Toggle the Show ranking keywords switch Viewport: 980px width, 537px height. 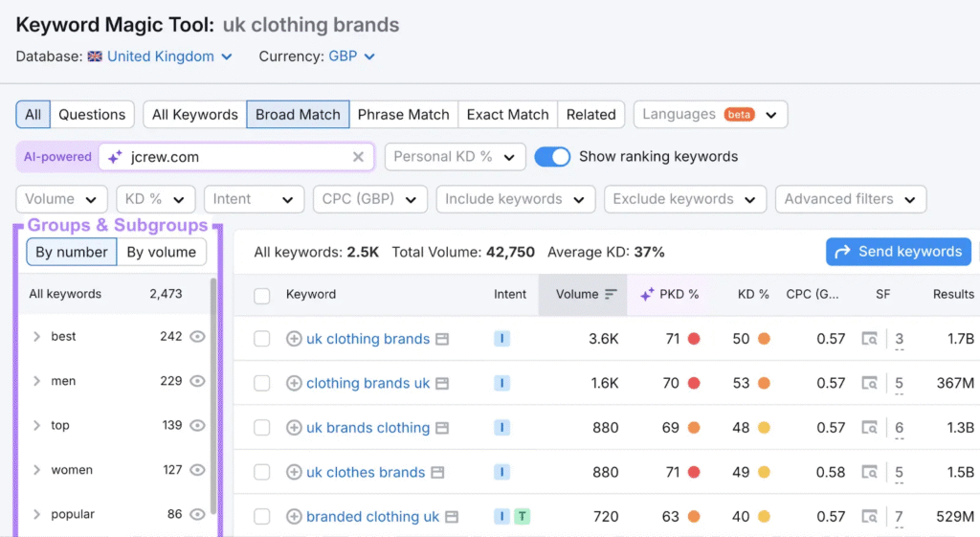tap(552, 157)
